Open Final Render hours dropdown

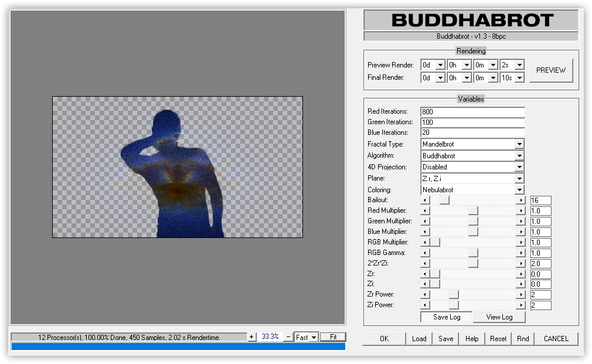pyautogui.click(x=467, y=78)
